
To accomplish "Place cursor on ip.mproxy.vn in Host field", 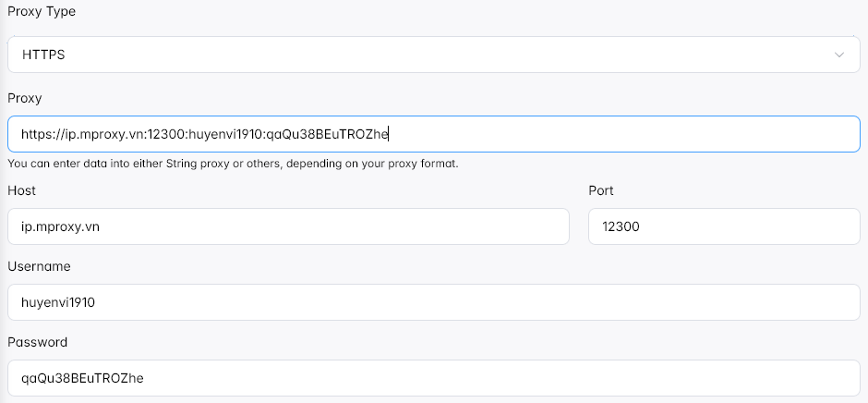I will pyautogui.click(x=60, y=226).
